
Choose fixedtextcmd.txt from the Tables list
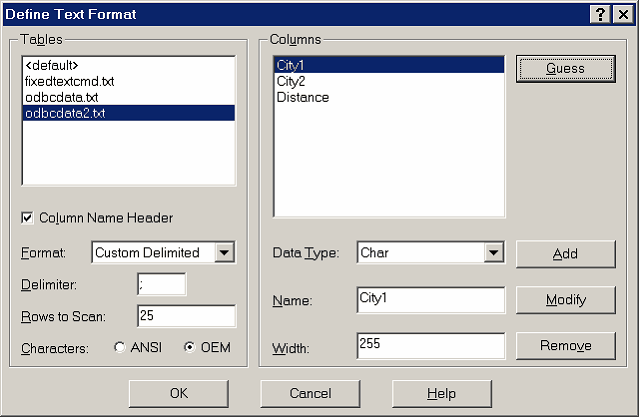68,80
